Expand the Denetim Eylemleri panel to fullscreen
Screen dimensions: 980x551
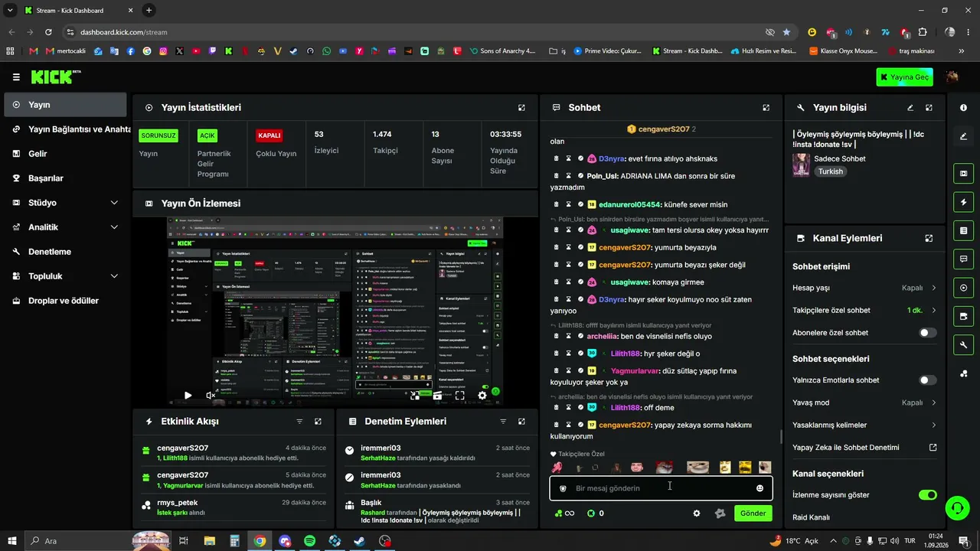tap(521, 422)
